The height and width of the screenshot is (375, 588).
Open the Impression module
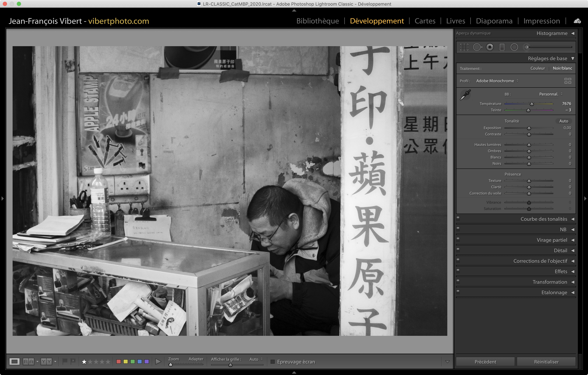541,21
